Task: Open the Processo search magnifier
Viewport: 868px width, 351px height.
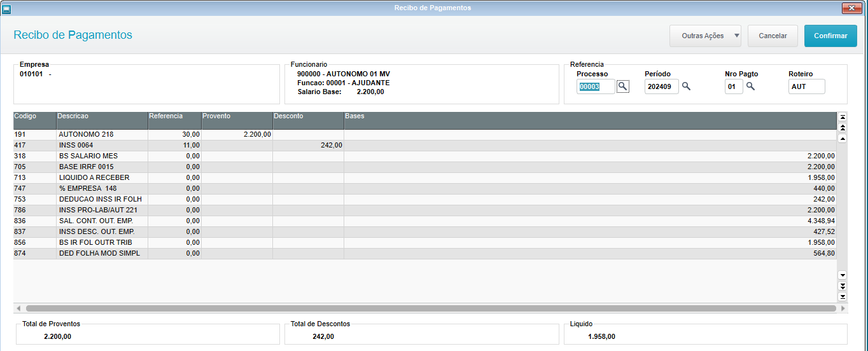Action: coord(622,86)
